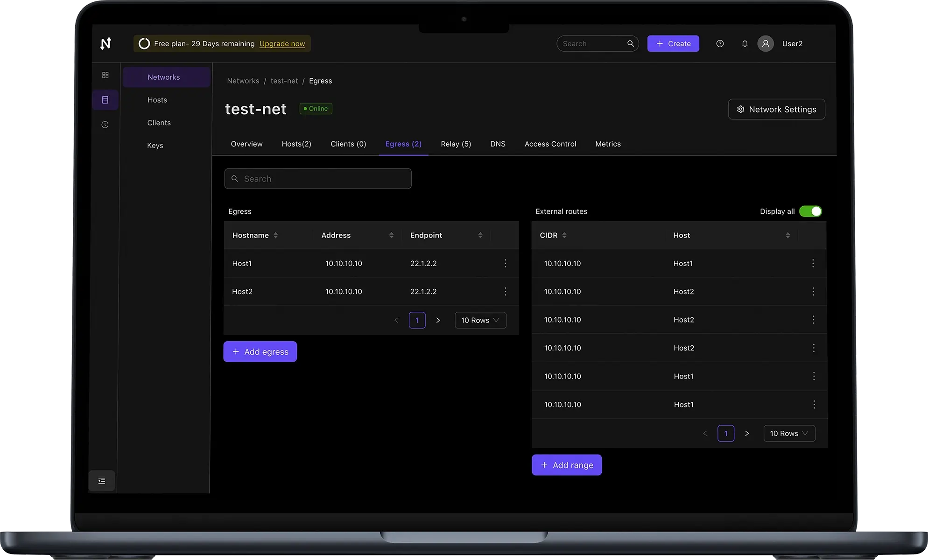Click the Egress search field
The width and height of the screenshot is (928, 560).
point(318,179)
